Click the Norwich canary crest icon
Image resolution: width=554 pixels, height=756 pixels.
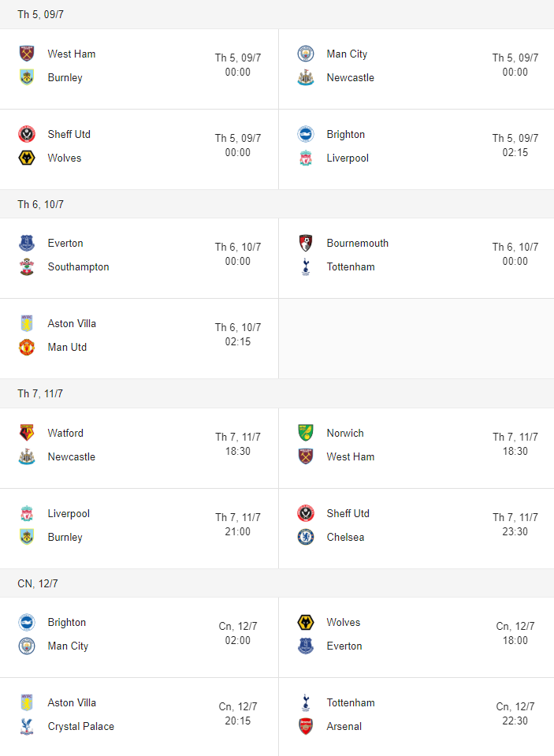[x=306, y=433]
